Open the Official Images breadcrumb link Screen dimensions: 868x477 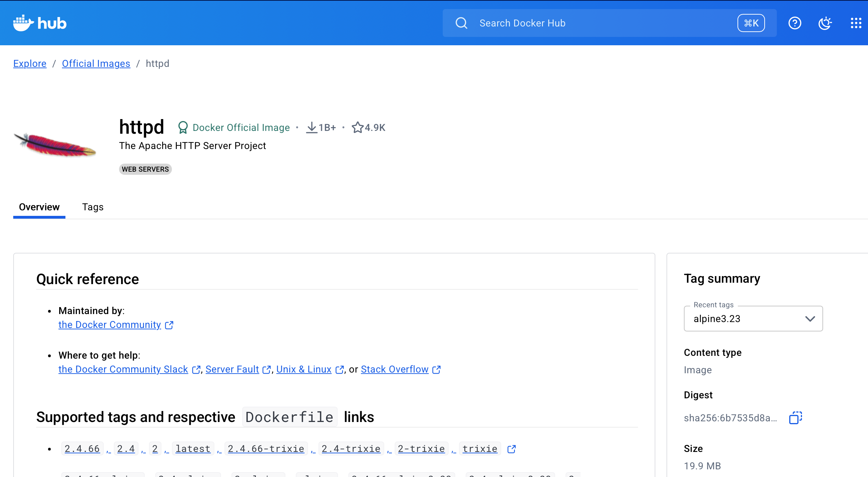coord(96,63)
